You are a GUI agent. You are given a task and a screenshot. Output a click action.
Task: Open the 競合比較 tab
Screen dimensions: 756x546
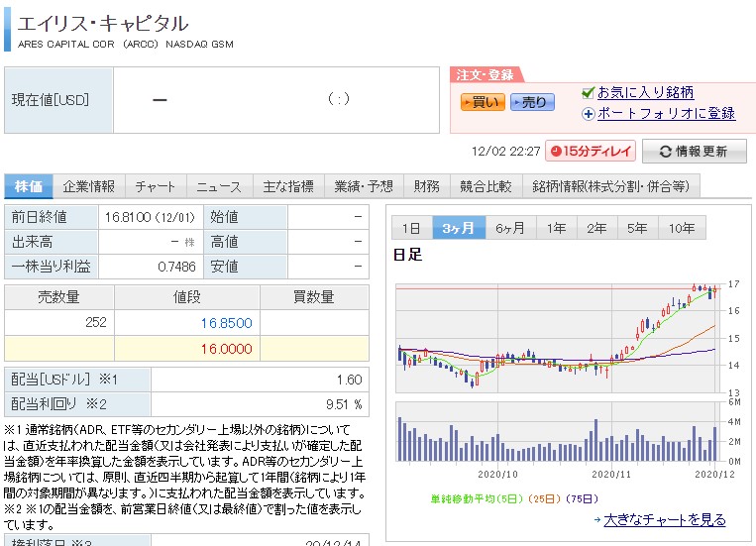click(x=486, y=186)
